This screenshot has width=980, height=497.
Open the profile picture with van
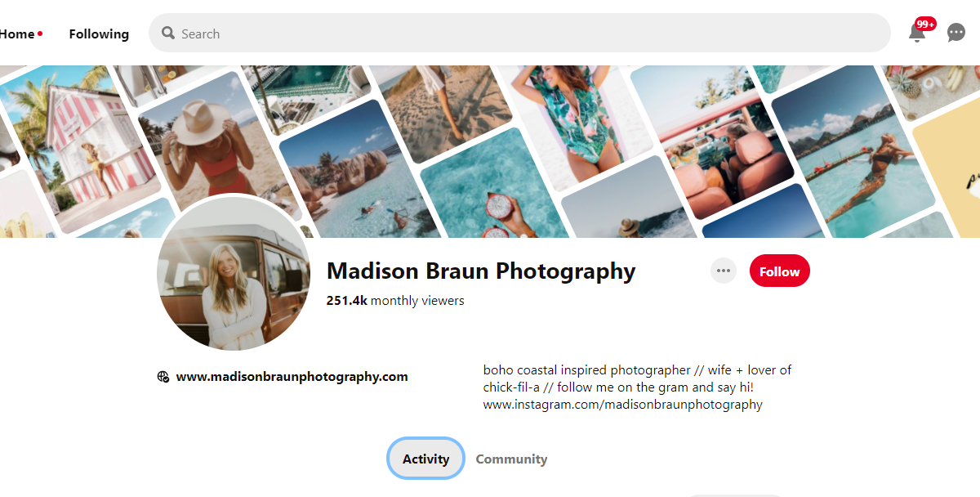point(234,274)
